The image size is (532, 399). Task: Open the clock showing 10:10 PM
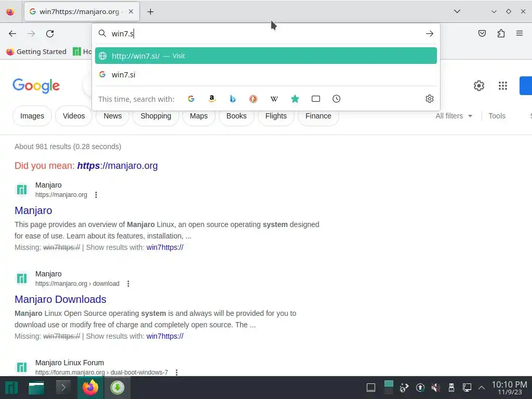coord(509,388)
